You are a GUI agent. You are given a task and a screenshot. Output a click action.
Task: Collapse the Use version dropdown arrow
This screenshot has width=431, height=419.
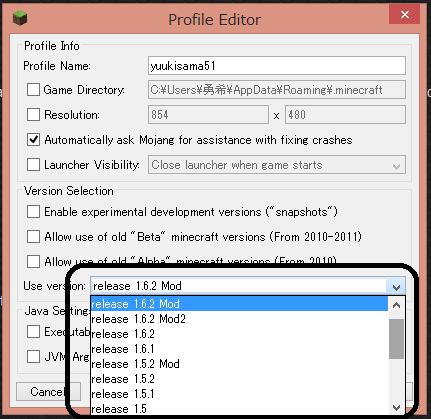396,286
